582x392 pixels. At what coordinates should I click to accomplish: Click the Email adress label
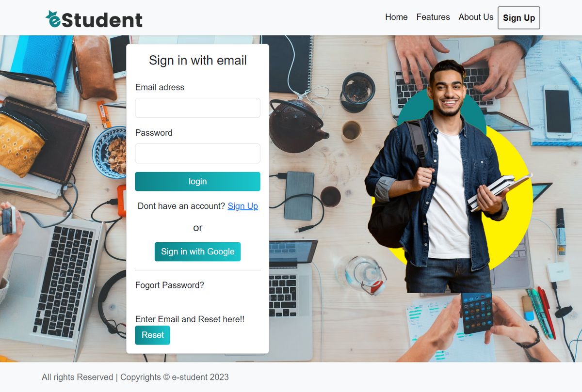pyautogui.click(x=160, y=87)
